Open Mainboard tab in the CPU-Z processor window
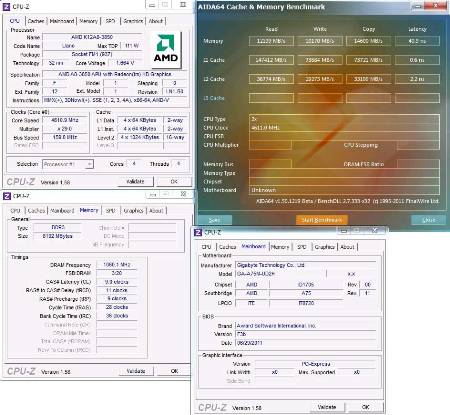This screenshot has width=450, height=415. (x=62, y=21)
